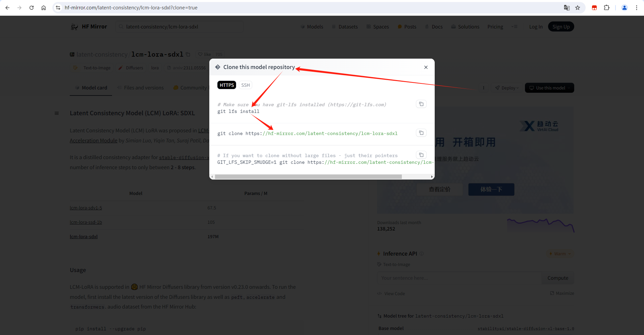Switch to the Model card tab
The height and width of the screenshot is (335, 644).
91,88
